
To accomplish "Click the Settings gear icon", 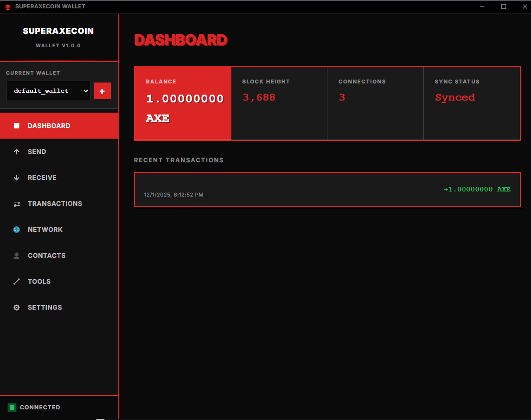I will [17, 307].
